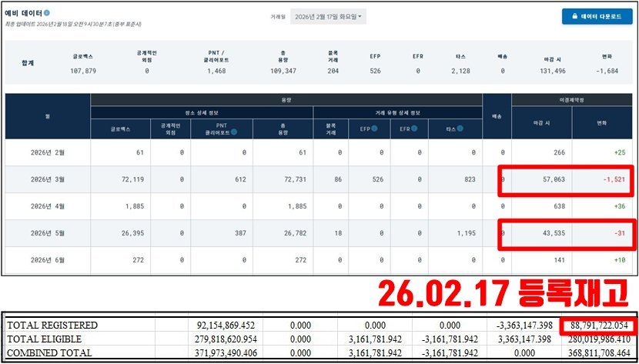This screenshot has width=639, height=364.
Task: Click the March PNT cell 612
Action: click(240, 179)
